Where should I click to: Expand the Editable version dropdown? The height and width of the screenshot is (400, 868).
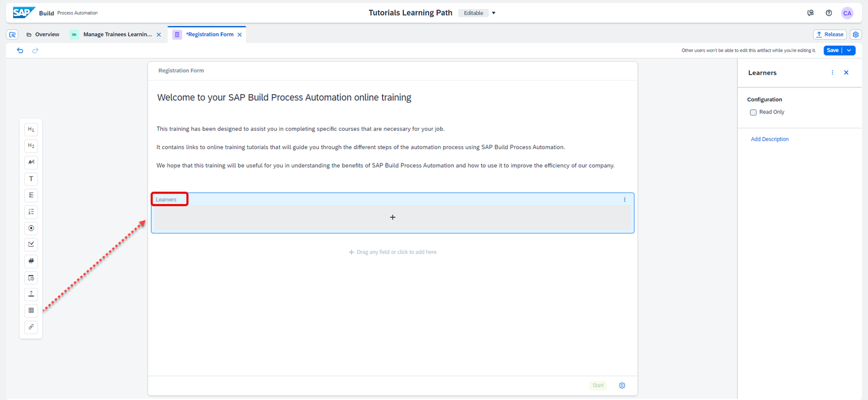(493, 13)
